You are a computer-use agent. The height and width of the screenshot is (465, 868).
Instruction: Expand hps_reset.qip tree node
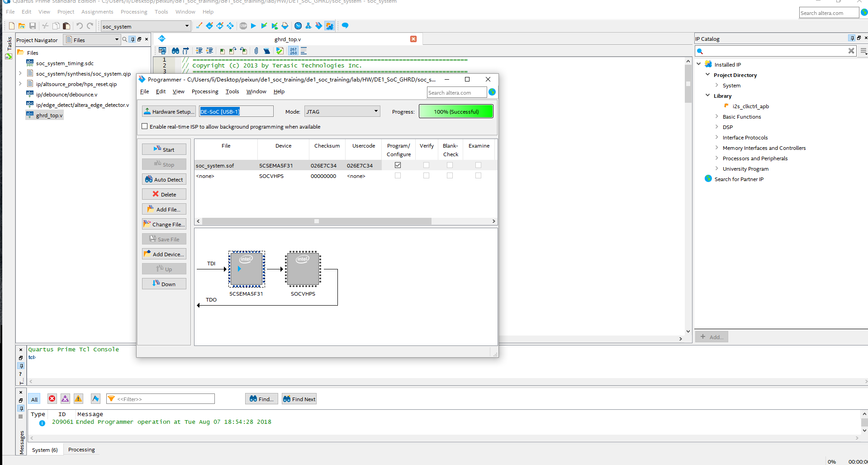pyautogui.click(x=20, y=84)
